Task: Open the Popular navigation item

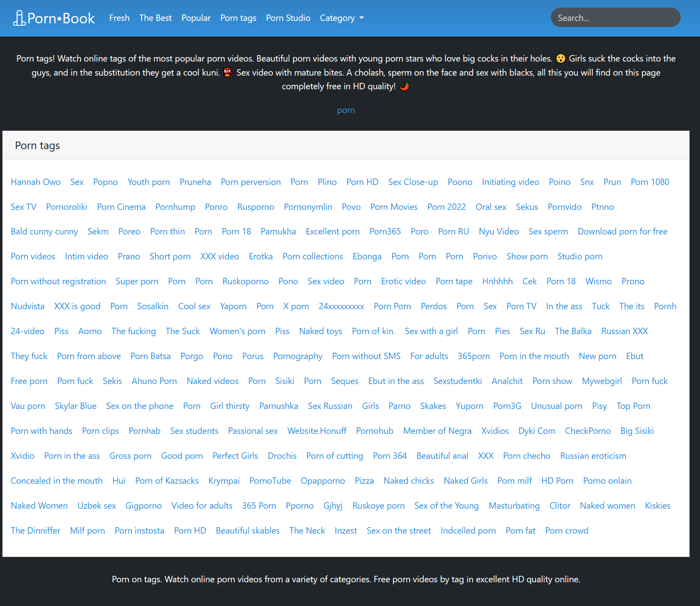Action: [x=196, y=18]
